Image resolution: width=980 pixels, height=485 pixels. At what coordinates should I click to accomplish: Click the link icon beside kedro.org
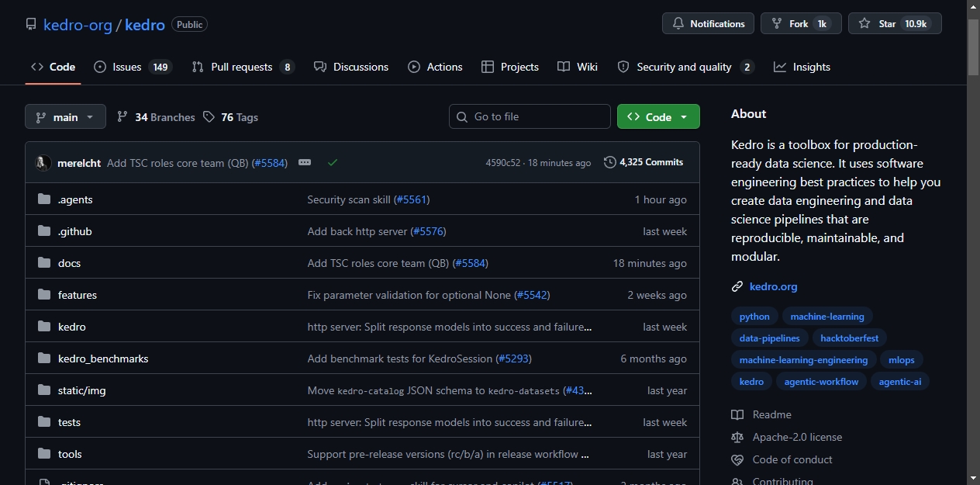click(737, 286)
